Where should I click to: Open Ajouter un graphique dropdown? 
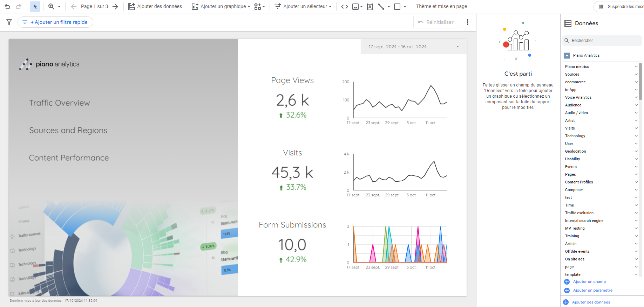click(221, 6)
